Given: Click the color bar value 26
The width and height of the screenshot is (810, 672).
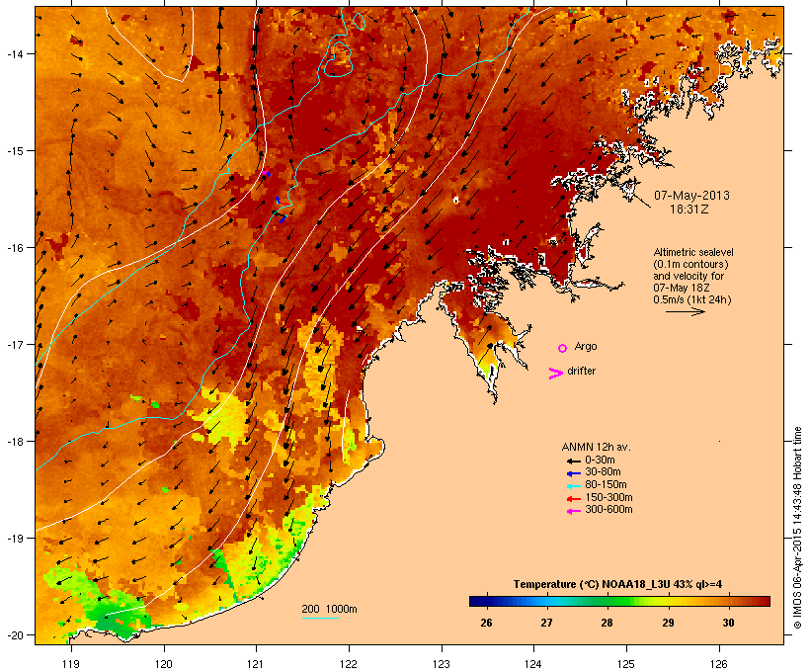Looking at the screenshot, I should 486,623.
